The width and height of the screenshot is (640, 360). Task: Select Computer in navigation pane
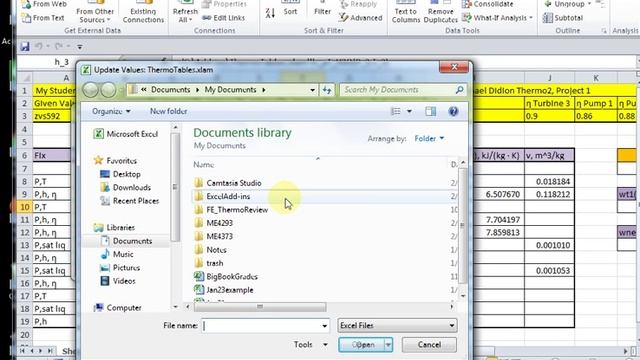tap(118, 308)
